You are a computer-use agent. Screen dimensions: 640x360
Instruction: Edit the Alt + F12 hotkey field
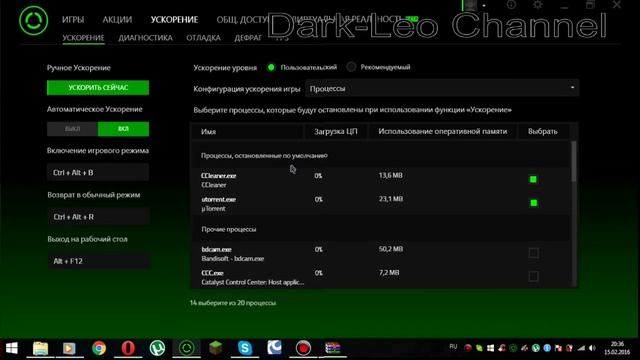click(x=98, y=261)
